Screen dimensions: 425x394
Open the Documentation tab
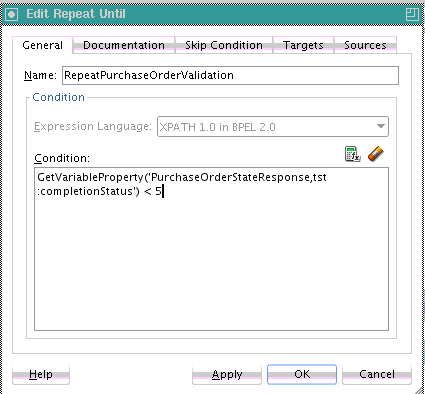[124, 45]
